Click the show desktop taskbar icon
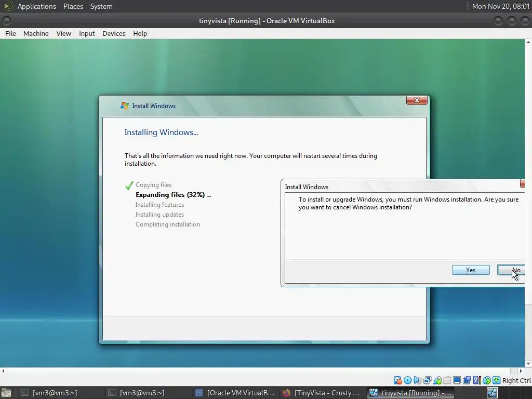The image size is (532, 399). tap(6, 393)
